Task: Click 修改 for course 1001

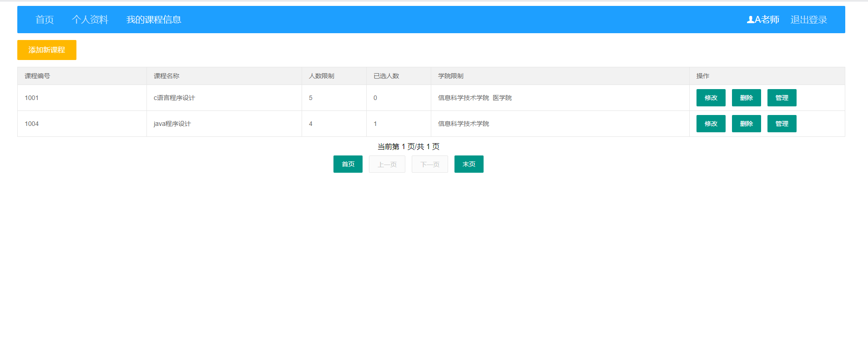Action: (x=711, y=98)
